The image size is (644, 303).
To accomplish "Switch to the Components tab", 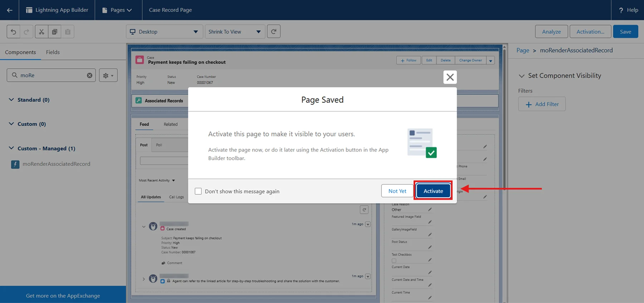I will [20, 52].
